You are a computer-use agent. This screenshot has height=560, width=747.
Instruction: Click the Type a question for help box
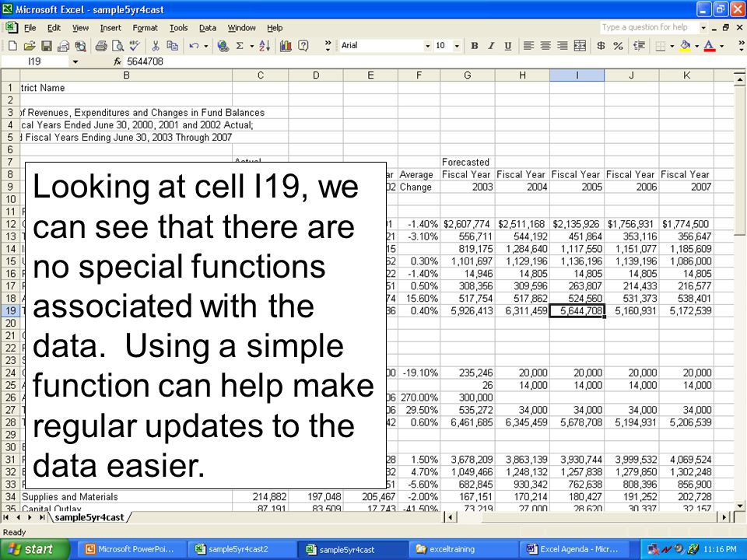click(x=649, y=28)
